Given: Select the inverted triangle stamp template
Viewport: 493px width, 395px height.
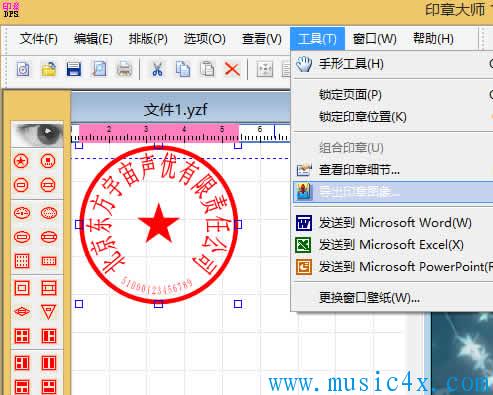Looking at the screenshot, I should [48, 312].
